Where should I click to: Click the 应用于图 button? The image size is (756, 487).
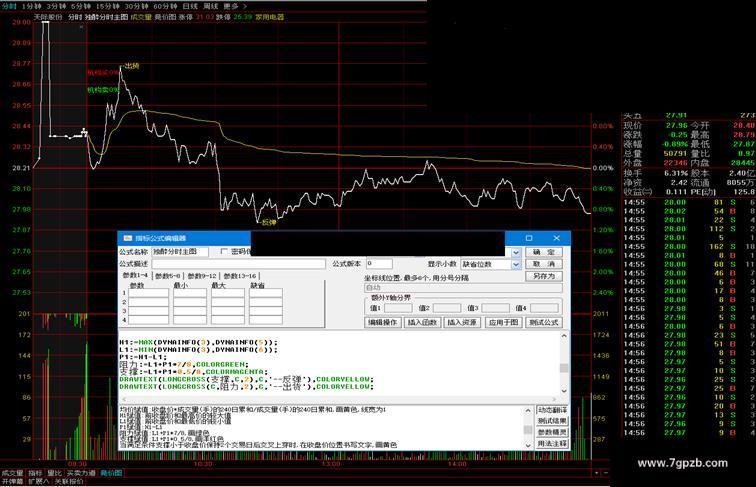point(503,322)
